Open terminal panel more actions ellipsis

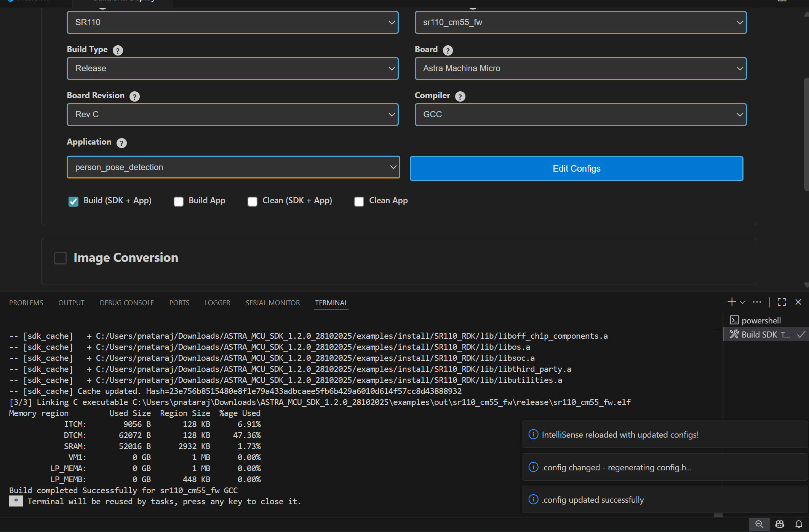coord(757,302)
